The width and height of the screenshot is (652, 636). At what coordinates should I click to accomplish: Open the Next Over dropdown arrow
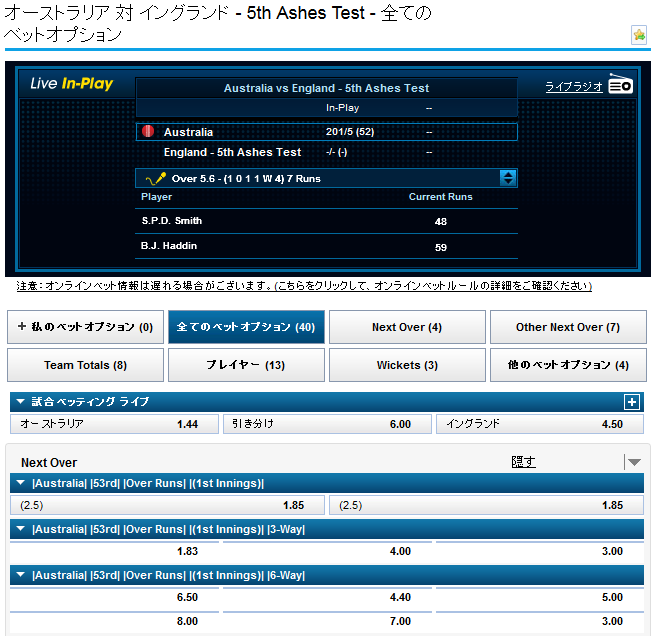click(633, 462)
